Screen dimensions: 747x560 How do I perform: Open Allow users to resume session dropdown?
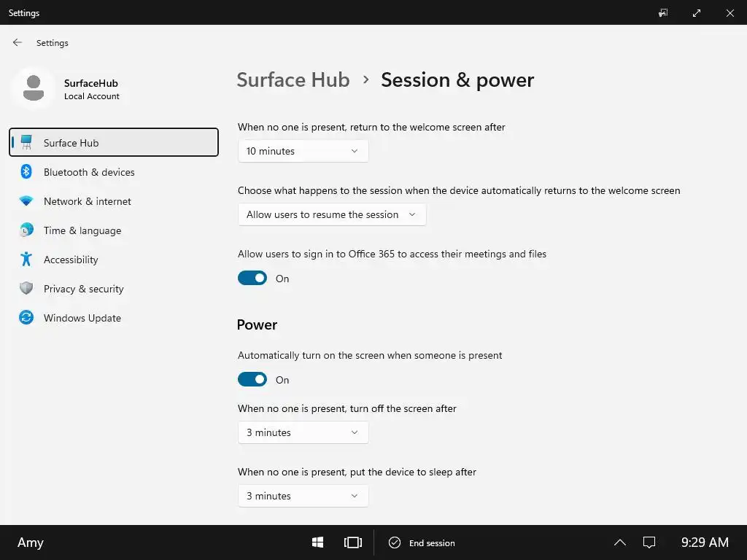click(x=332, y=214)
